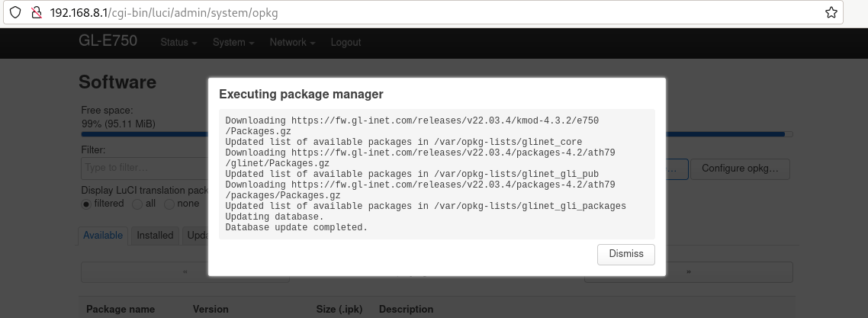The width and height of the screenshot is (868, 318).
Task: Open the Status dropdown menu
Action: (x=178, y=43)
